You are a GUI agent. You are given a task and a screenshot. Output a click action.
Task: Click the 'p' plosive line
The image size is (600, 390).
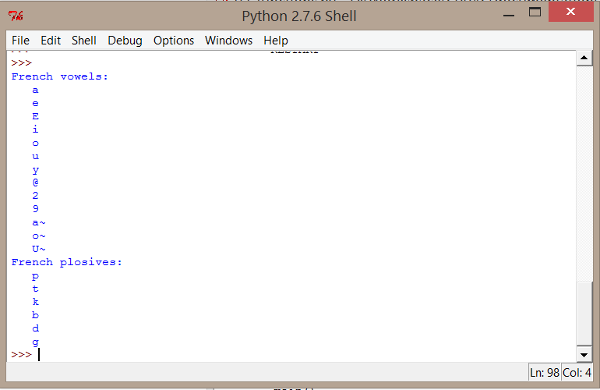click(x=35, y=276)
